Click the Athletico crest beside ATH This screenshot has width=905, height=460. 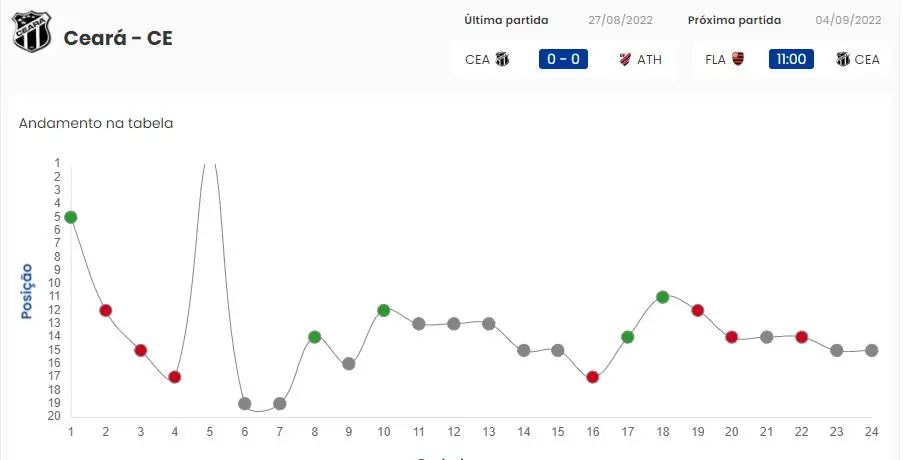click(626, 59)
